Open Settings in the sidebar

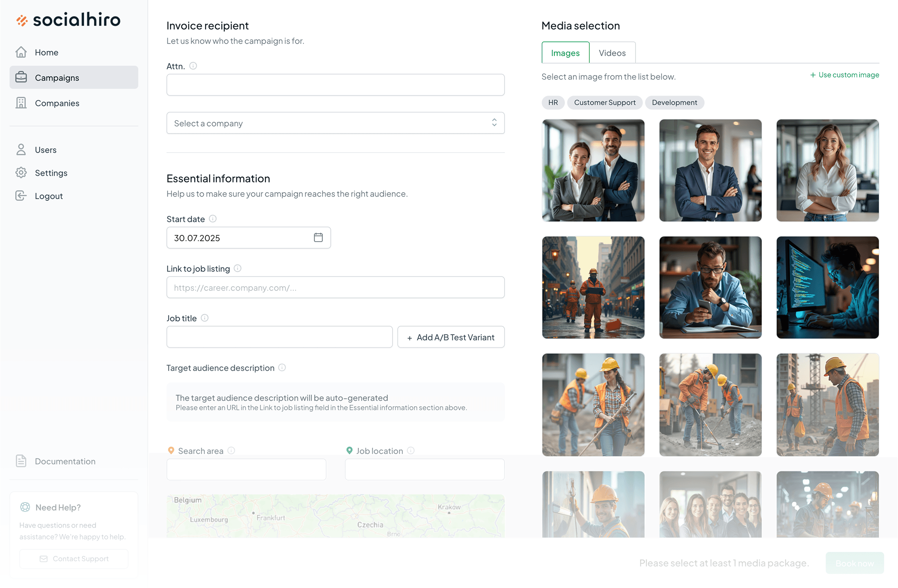pos(51,173)
